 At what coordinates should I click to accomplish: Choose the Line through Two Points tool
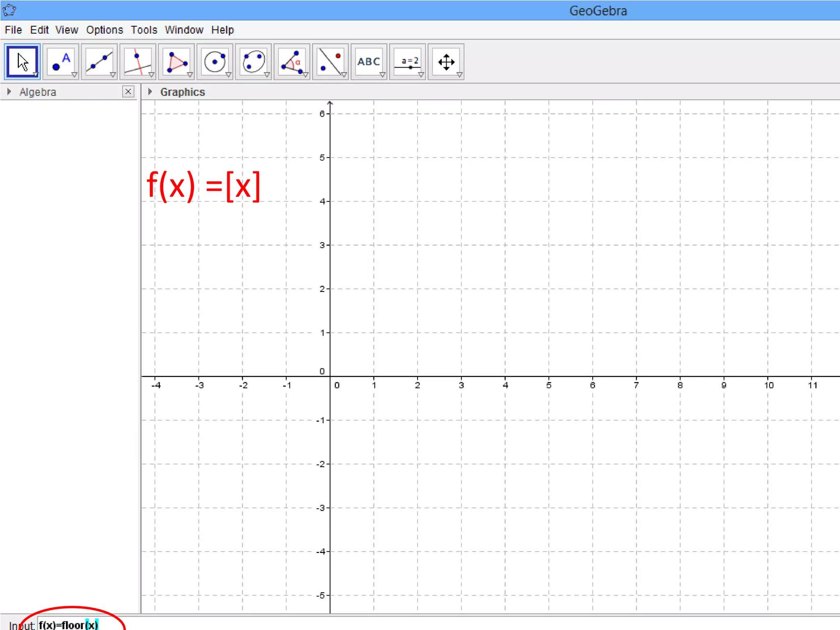(x=99, y=62)
